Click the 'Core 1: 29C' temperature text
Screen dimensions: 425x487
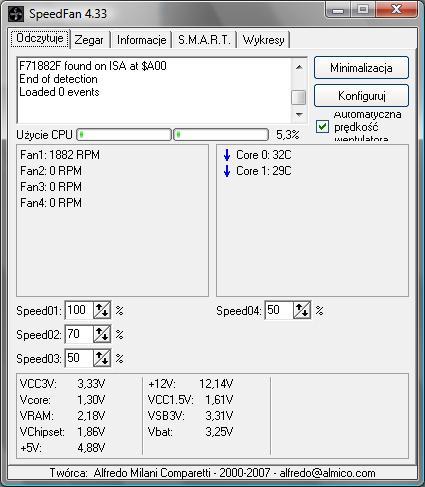pos(264,171)
